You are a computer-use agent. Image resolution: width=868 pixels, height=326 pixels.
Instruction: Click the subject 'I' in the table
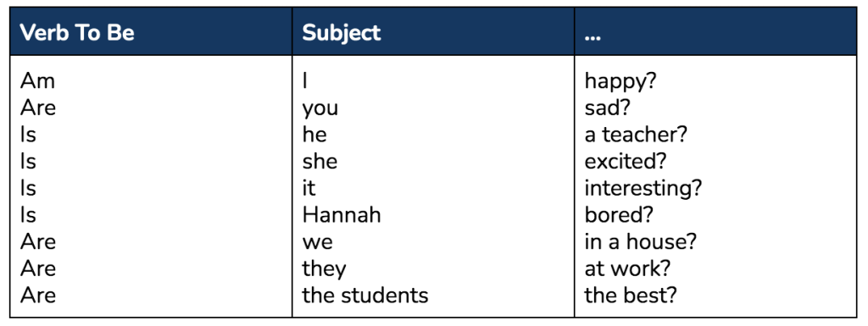305,81
